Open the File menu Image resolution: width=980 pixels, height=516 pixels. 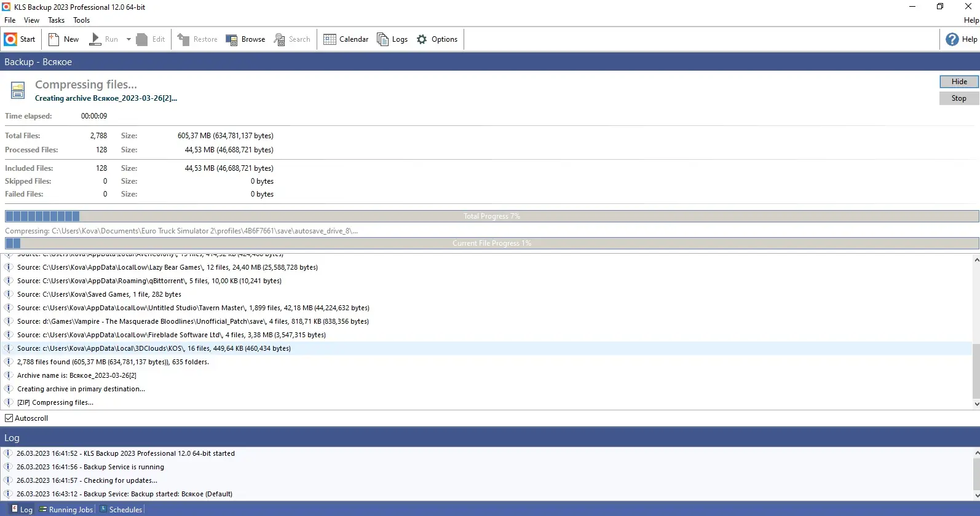(10, 20)
